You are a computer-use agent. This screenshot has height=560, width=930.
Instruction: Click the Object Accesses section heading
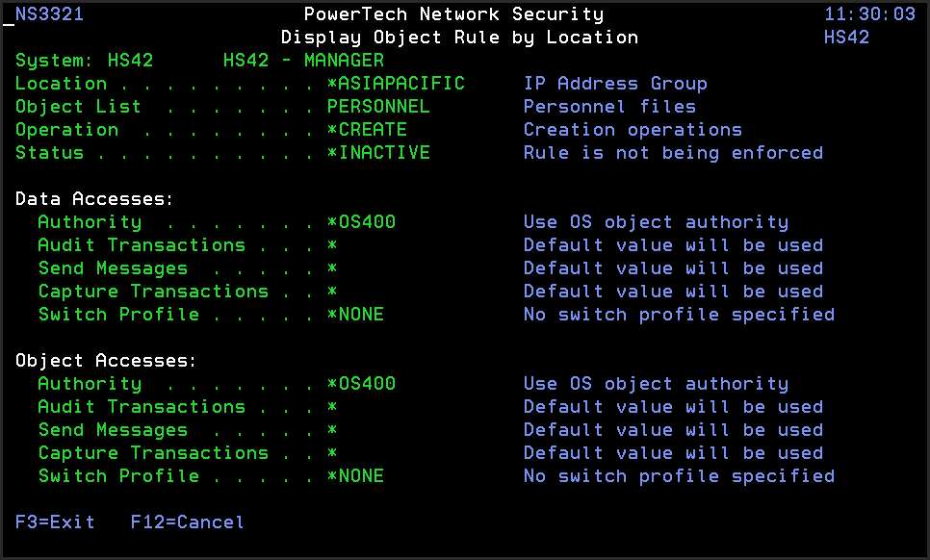pos(106,361)
